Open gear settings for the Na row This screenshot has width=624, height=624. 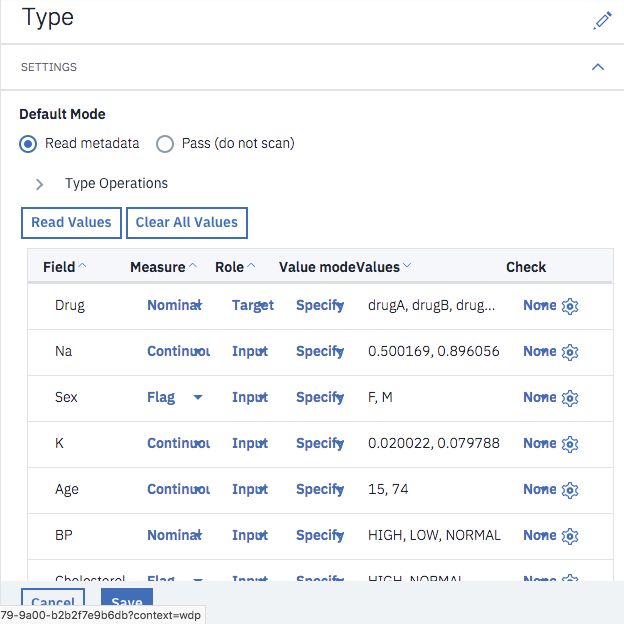pyautogui.click(x=570, y=352)
